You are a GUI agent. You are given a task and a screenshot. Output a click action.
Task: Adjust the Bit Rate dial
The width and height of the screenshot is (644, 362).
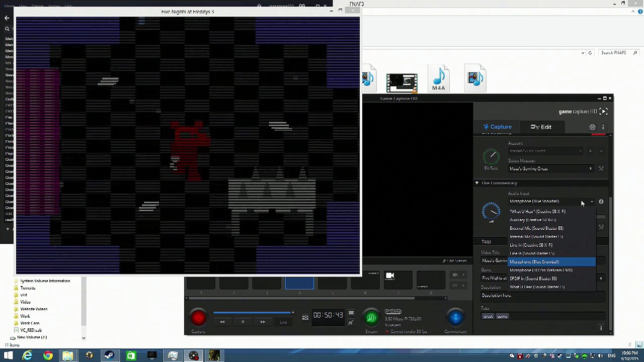(x=491, y=157)
